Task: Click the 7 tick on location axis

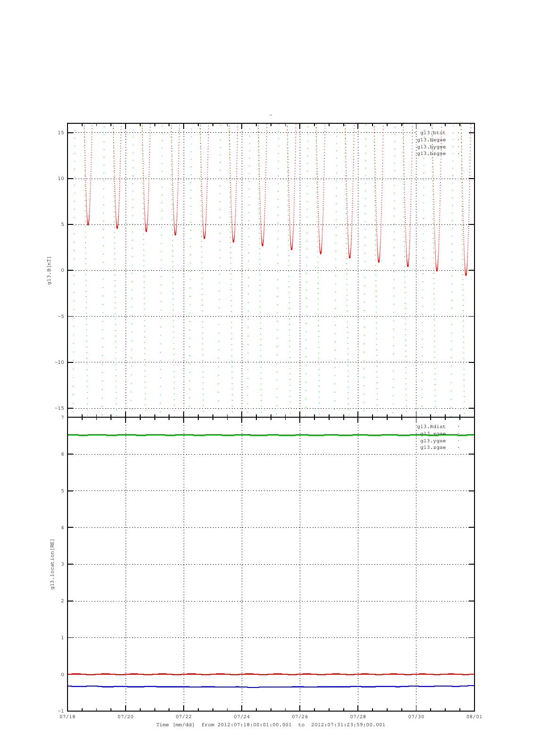Action: [x=62, y=418]
